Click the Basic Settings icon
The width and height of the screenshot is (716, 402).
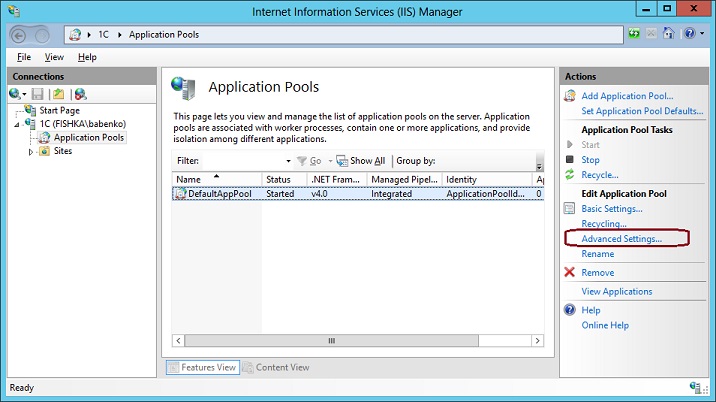coord(569,209)
